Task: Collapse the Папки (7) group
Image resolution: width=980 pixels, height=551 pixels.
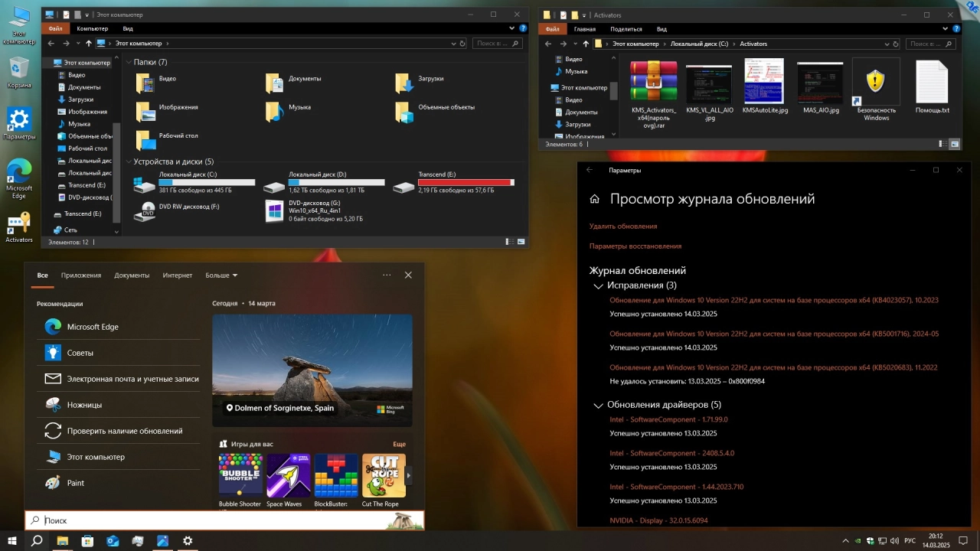Action: tap(128, 62)
